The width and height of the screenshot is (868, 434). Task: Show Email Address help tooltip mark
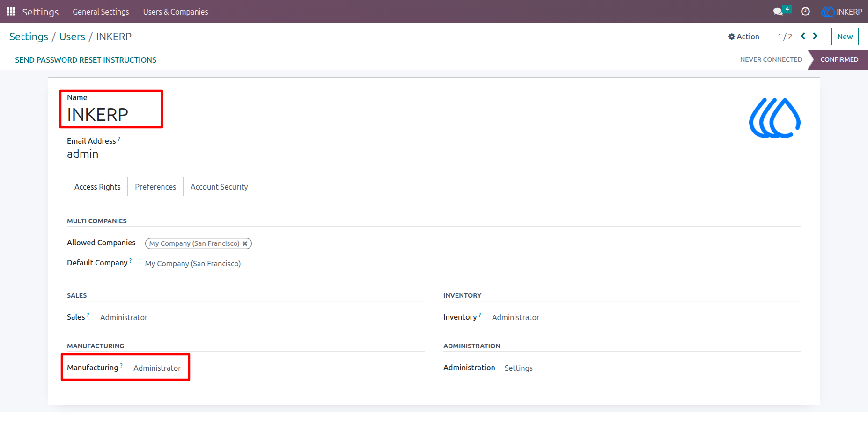click(119, 139)
